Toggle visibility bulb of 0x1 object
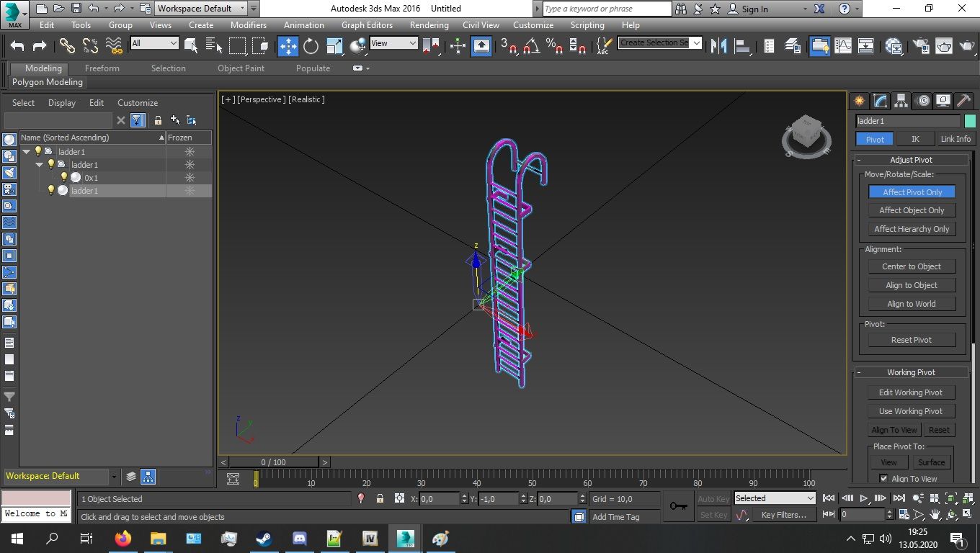Screen dimensions: 980x553 [63, 178]
